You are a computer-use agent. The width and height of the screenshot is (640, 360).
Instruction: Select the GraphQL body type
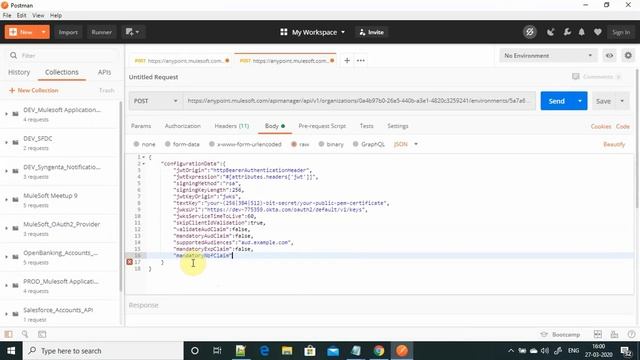point(356,144)
